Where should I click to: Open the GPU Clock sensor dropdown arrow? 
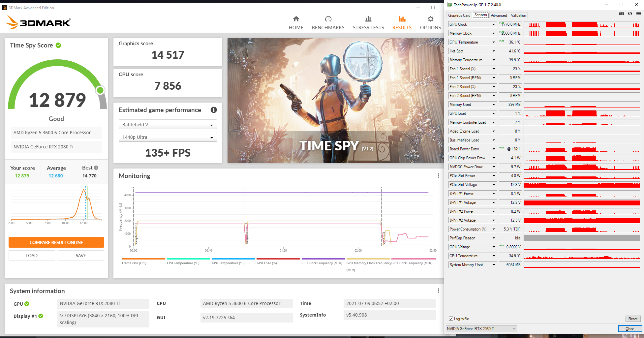click(x=494, y=24)
